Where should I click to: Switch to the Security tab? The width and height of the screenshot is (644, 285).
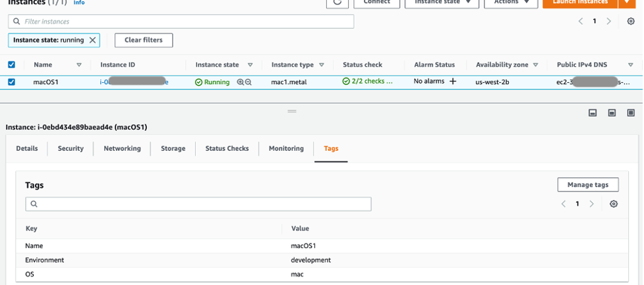(71, 149)
